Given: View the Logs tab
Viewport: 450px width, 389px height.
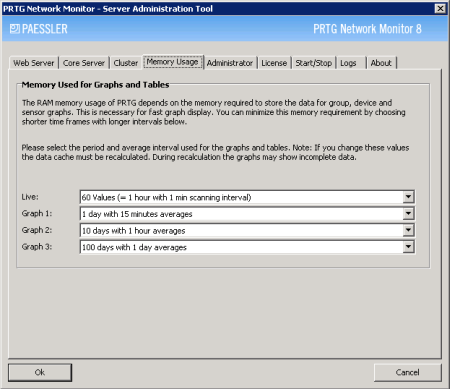Looking at the screenshot, I should 351,63.
